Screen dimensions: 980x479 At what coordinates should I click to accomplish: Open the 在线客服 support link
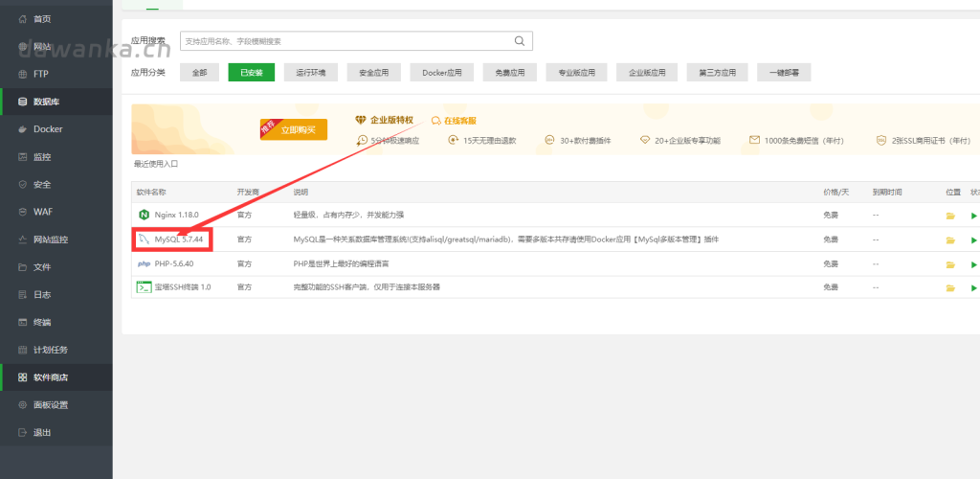click(x=455, y=121)
